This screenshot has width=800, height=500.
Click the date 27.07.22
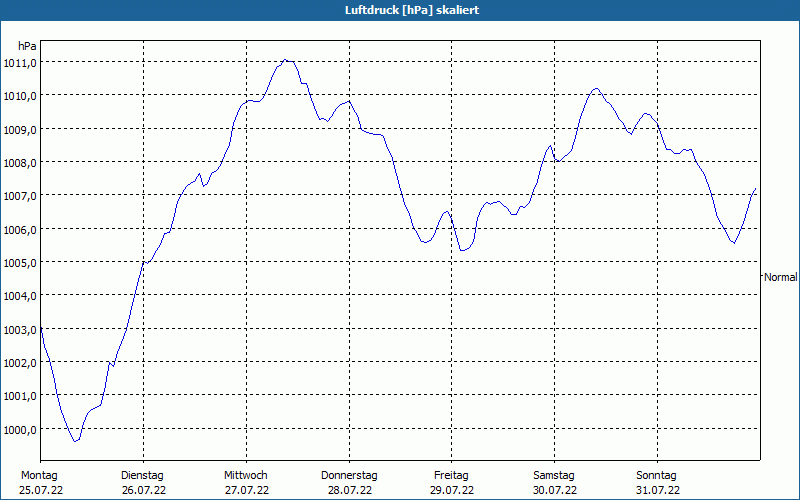point(246,490)
